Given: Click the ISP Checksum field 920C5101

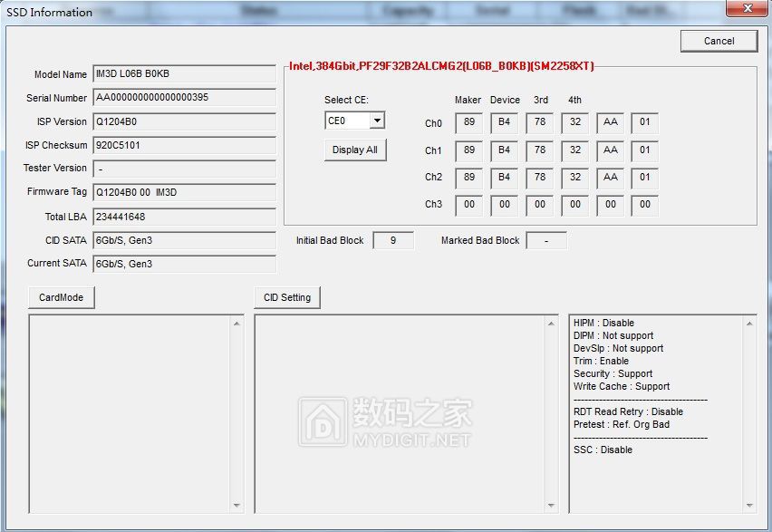Looking at the screenshot, I should 184,145.
